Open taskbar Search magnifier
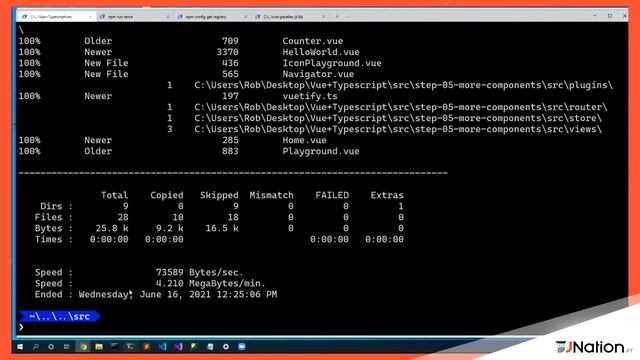The height and width of the screenshot is (360, 640). pos(36,347)
